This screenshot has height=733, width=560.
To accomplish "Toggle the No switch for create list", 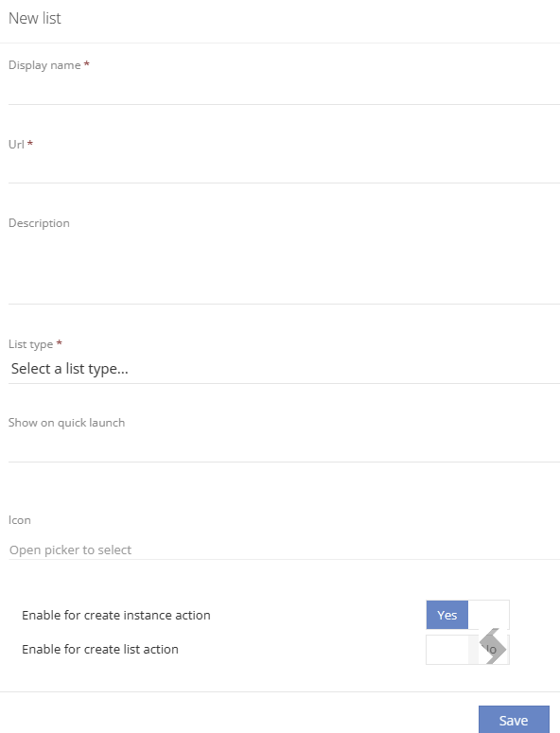I will tap(489, 650).
